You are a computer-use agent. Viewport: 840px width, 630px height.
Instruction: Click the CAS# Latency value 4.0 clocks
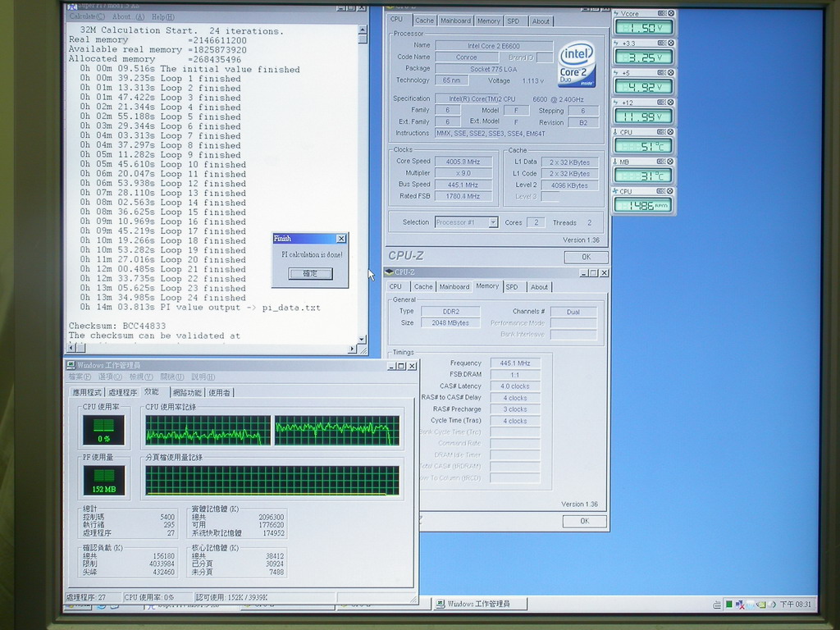(x=515, y=386)
